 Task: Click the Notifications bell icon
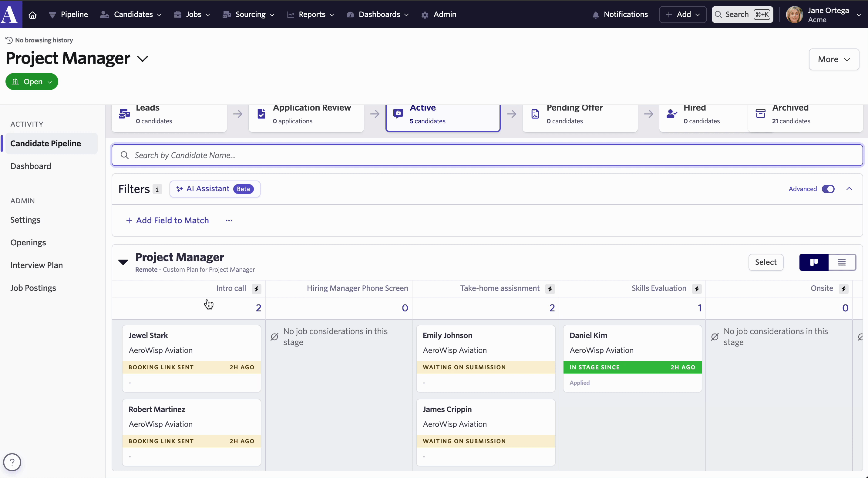595,15
